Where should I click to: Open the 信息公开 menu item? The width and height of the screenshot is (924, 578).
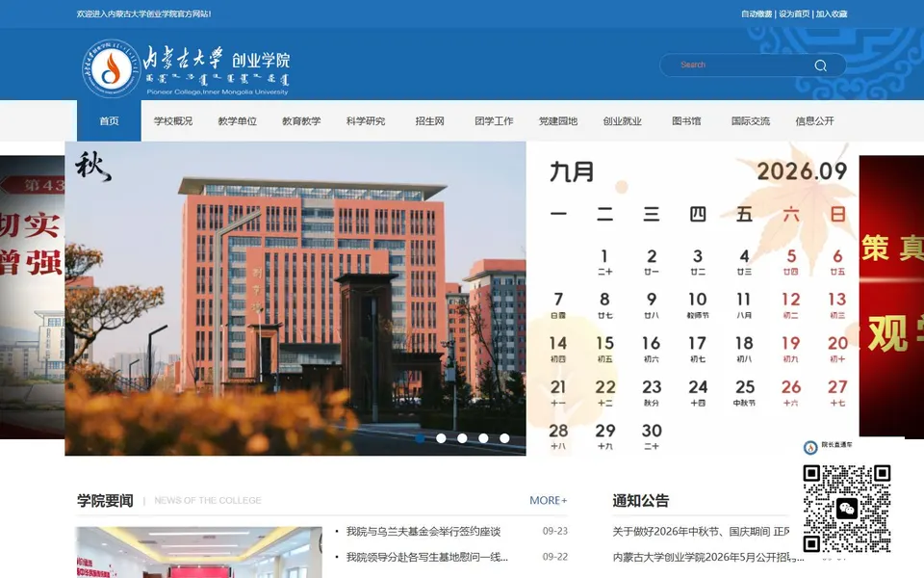[x=815, y=121]
